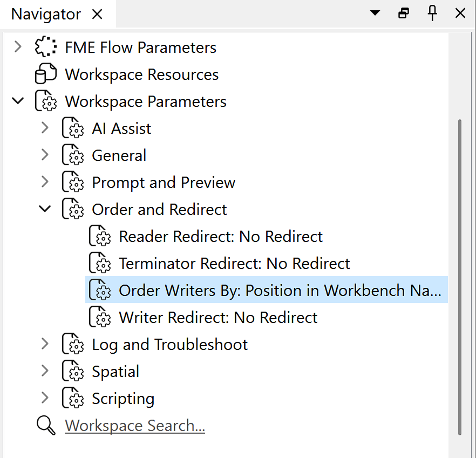Select Workspace Parameters row text
The height and width of the screenshot is (458, 476).
point(146,102)
